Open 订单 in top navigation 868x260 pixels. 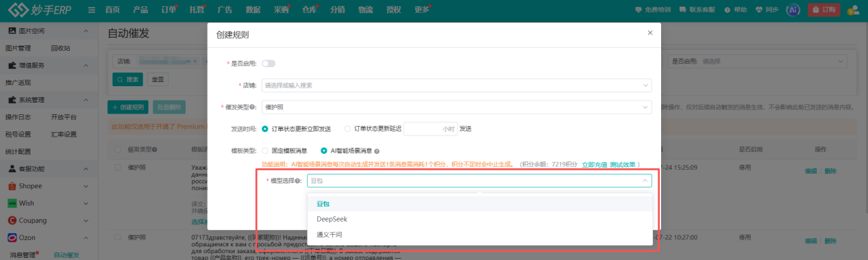click(x=168, y=10)
